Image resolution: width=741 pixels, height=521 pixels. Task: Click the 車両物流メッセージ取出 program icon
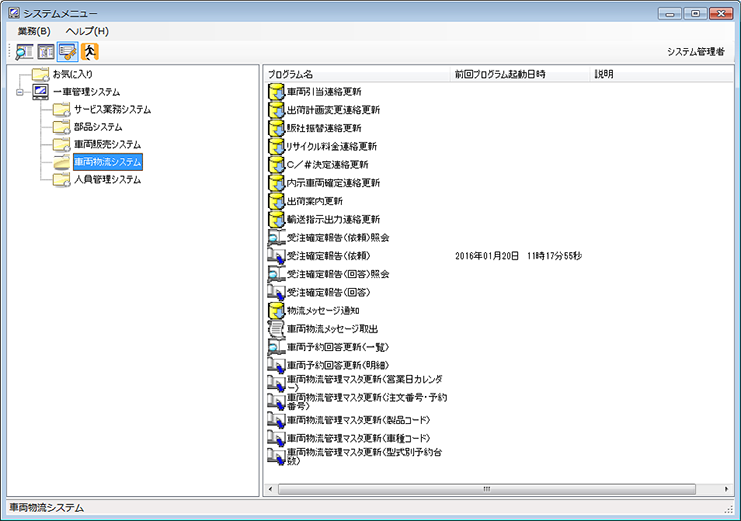pyautogui.click(x=277, y=329)
